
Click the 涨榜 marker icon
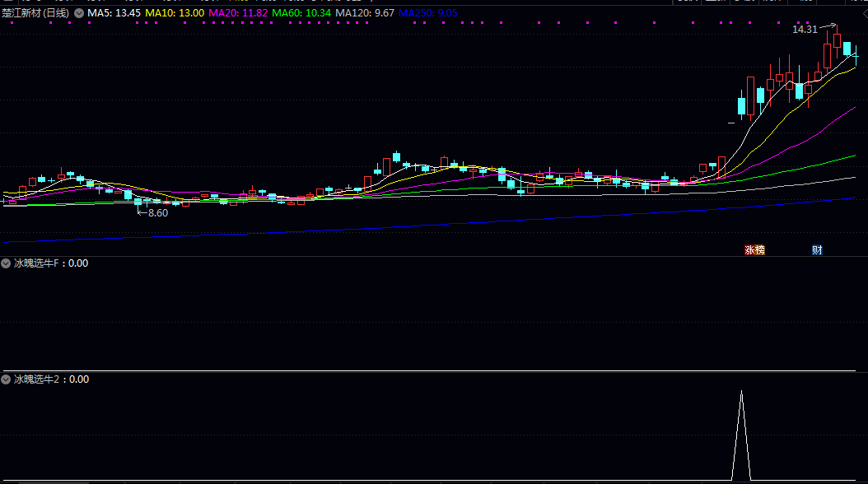click(754, 250)
